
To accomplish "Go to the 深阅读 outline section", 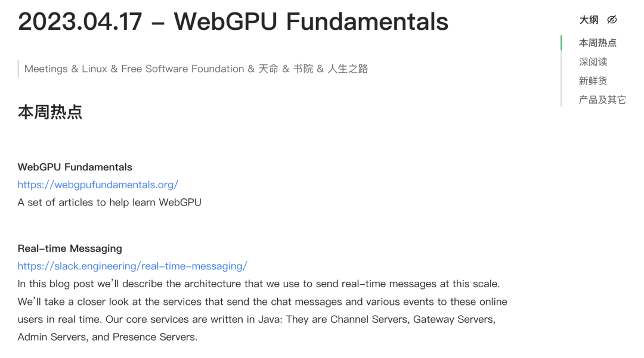I will pos(593,62).
